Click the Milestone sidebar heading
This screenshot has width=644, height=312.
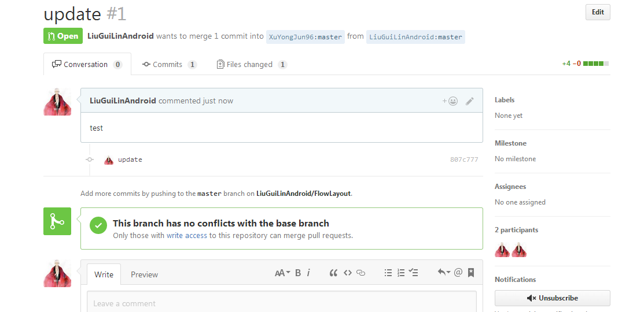point(510,143)
